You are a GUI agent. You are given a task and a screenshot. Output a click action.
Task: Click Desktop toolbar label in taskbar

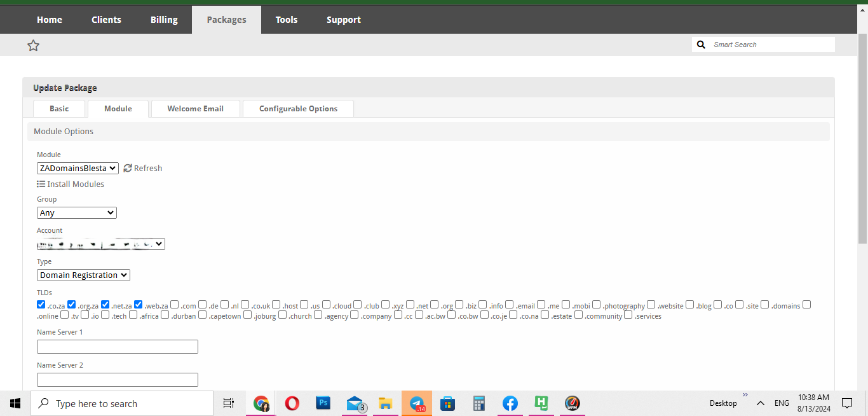723,403
